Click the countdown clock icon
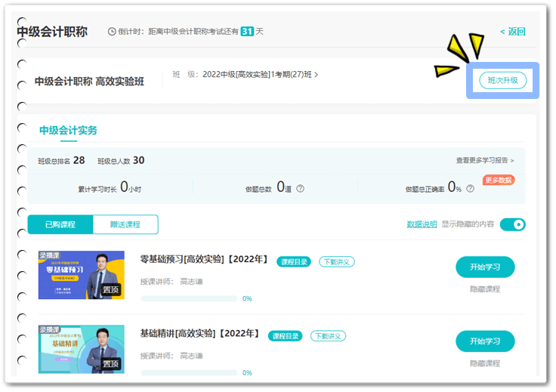 click(113, 32)
